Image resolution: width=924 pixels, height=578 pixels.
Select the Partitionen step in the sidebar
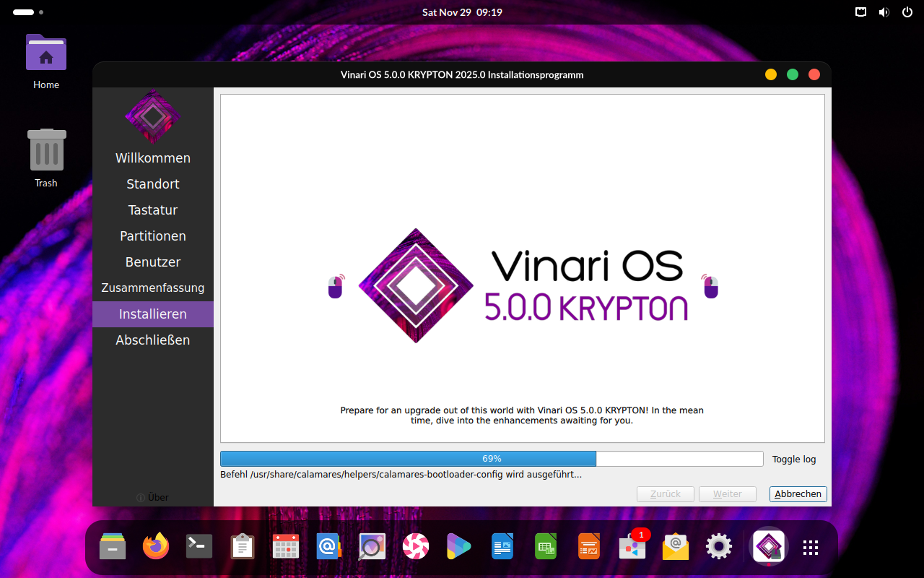(x=153, y=236)
